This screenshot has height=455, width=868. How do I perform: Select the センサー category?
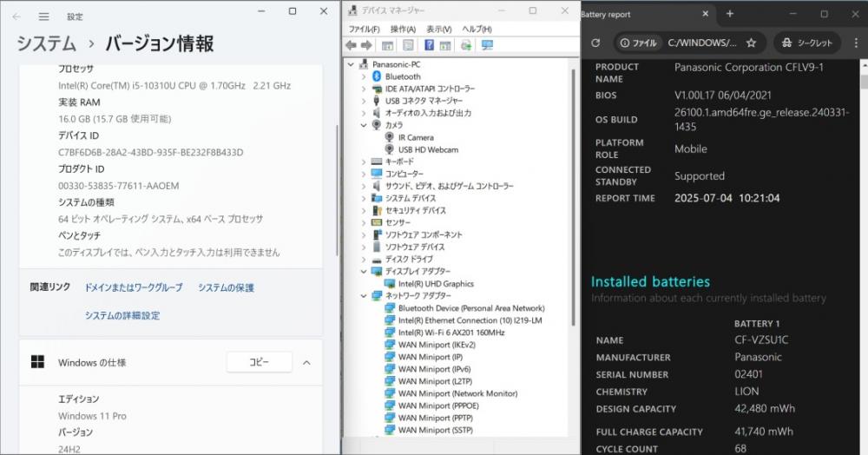pyautogui.click(x=398, y=222)
